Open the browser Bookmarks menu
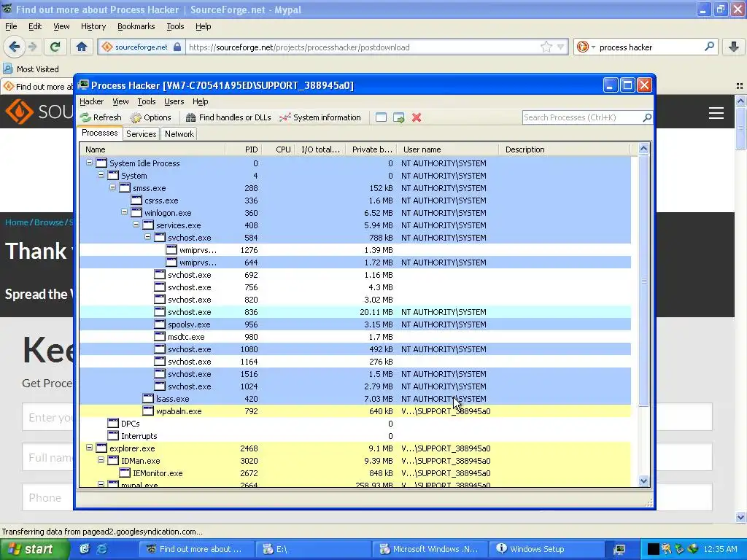 pos(136,26)
